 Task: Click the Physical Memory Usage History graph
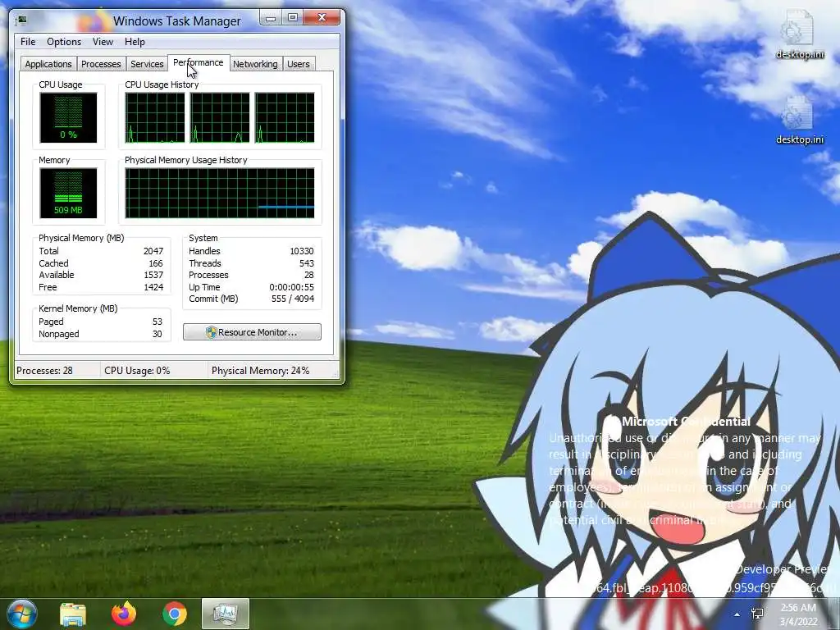220,194
